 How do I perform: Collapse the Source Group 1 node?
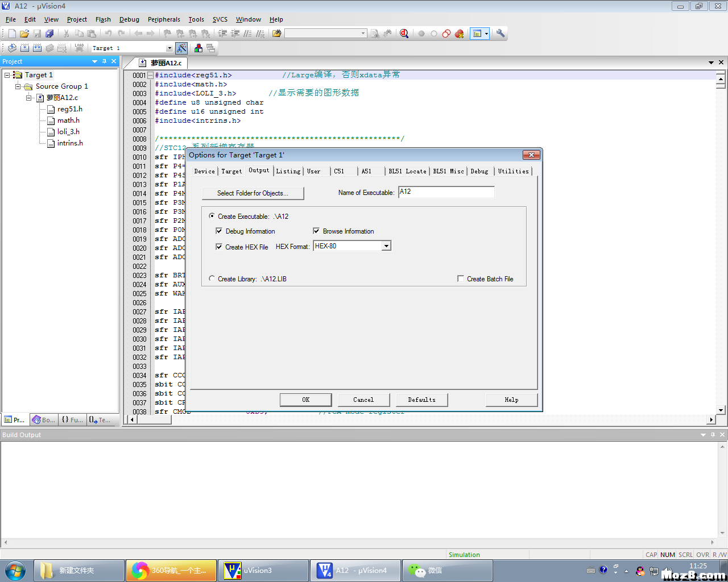18,86
